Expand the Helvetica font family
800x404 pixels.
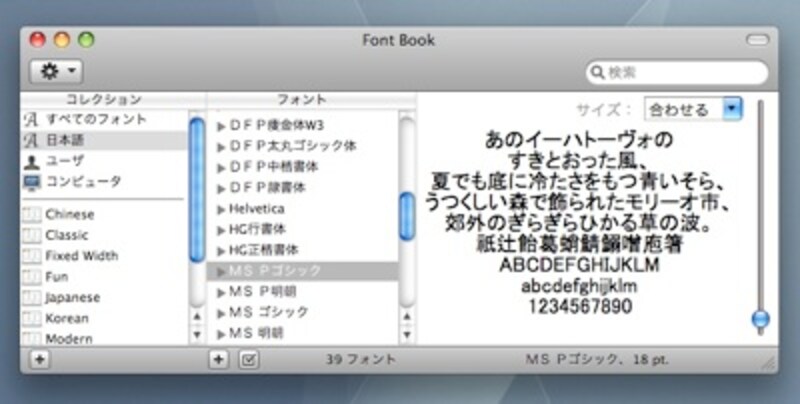coord(221,209)
